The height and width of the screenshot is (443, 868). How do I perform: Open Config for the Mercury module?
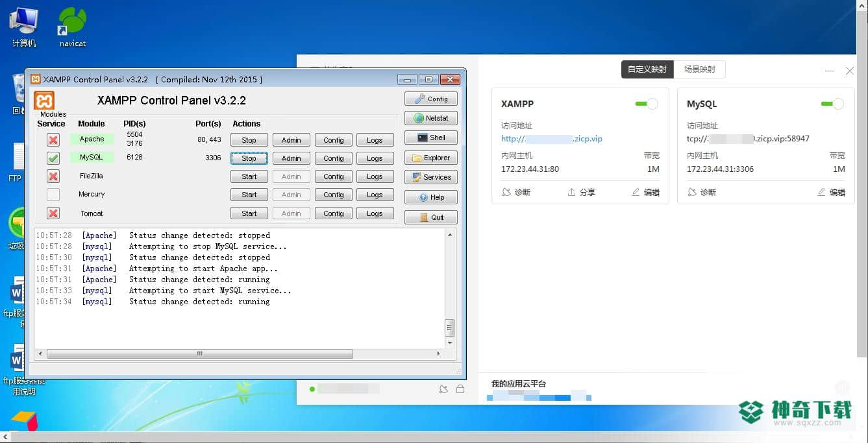[x=334, y=195]
